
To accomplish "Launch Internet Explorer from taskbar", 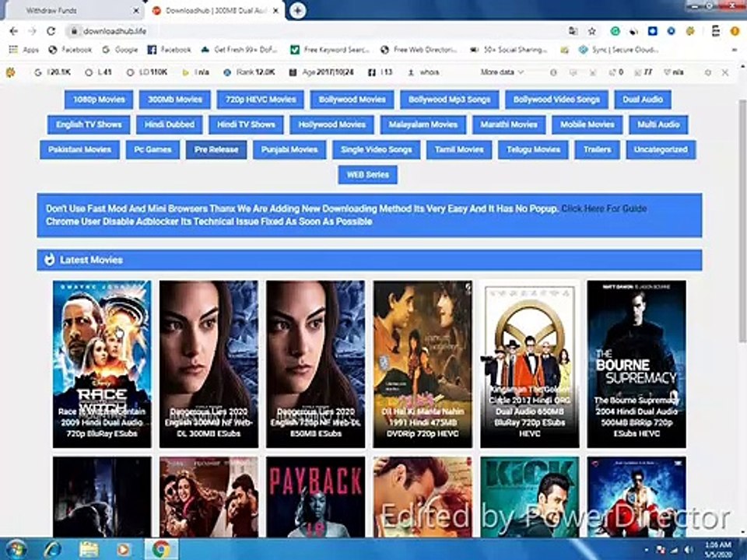I will point(52,550).
